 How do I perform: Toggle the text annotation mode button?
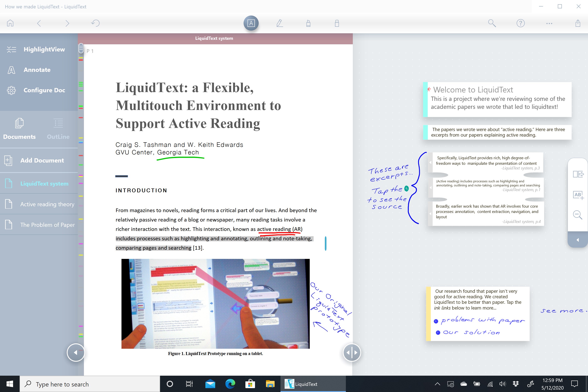point(251,23)
